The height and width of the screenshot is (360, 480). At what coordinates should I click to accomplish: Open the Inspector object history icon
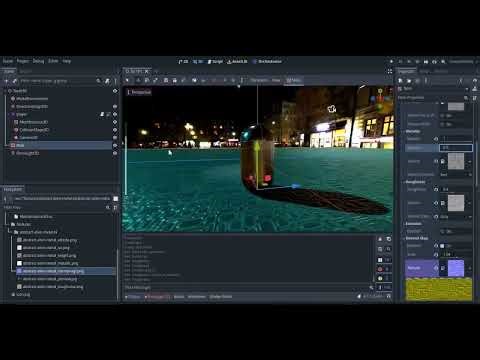[474, 80]
